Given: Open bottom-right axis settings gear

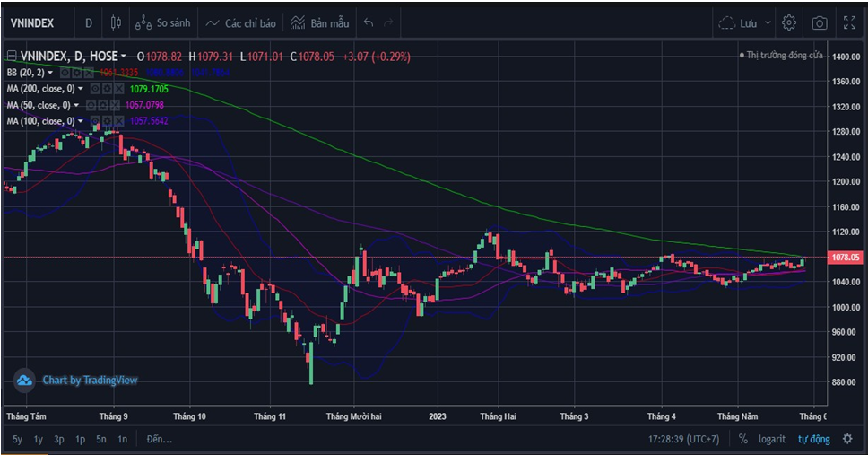Looking at the screenshot, I should coord(848,439).
